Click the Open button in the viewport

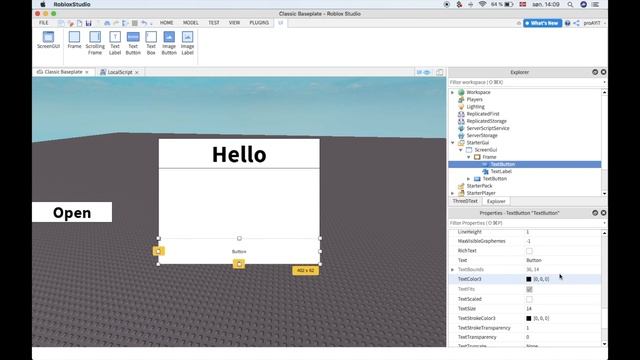(72, 212)
